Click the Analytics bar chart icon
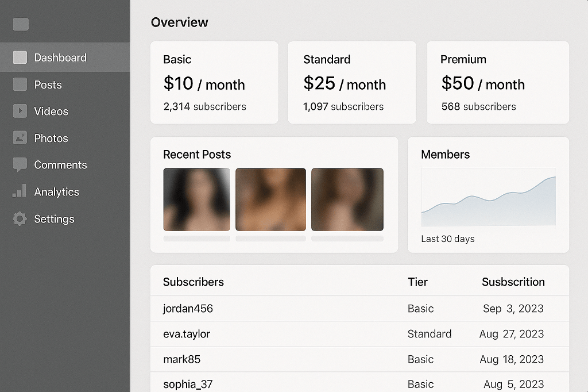Viewport: 588px width, 392px height. 20,191
